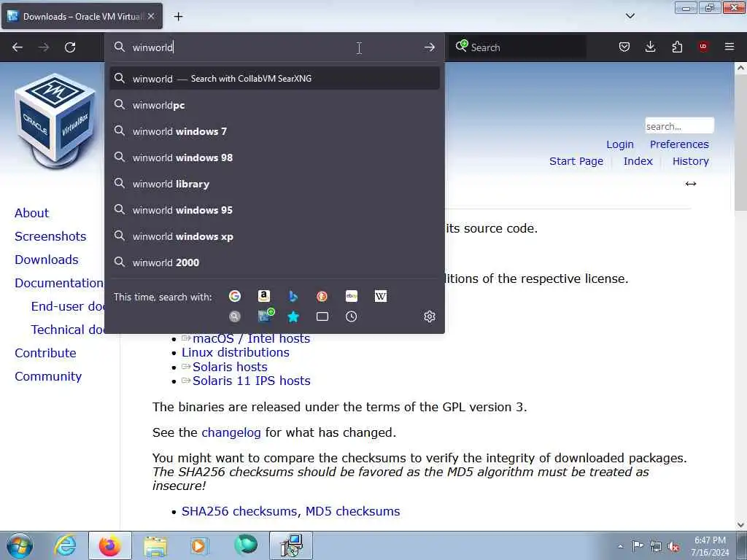Search this time with Wikipedia

coord(381,296)
